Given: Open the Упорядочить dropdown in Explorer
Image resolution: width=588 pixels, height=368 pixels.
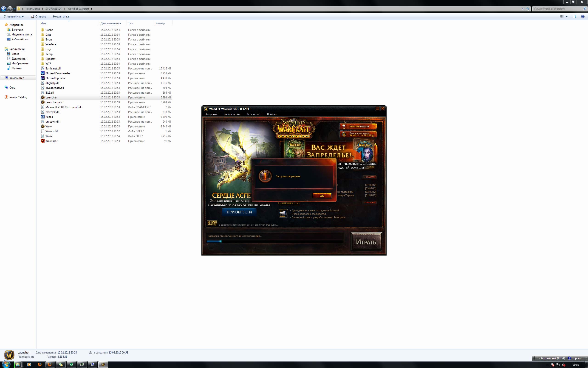Looking at the screenshot, I should click(14, 17).
